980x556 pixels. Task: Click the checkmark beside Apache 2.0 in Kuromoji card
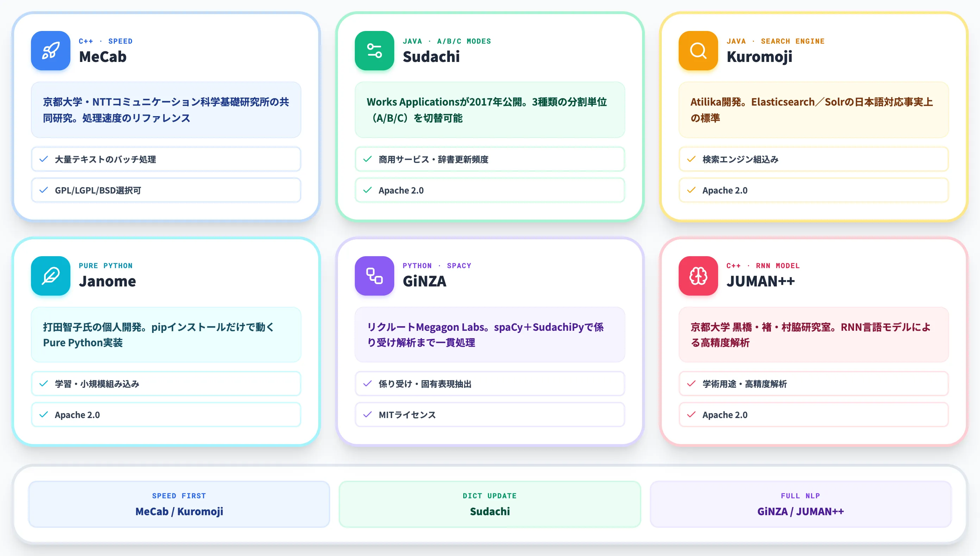[691, 190]
